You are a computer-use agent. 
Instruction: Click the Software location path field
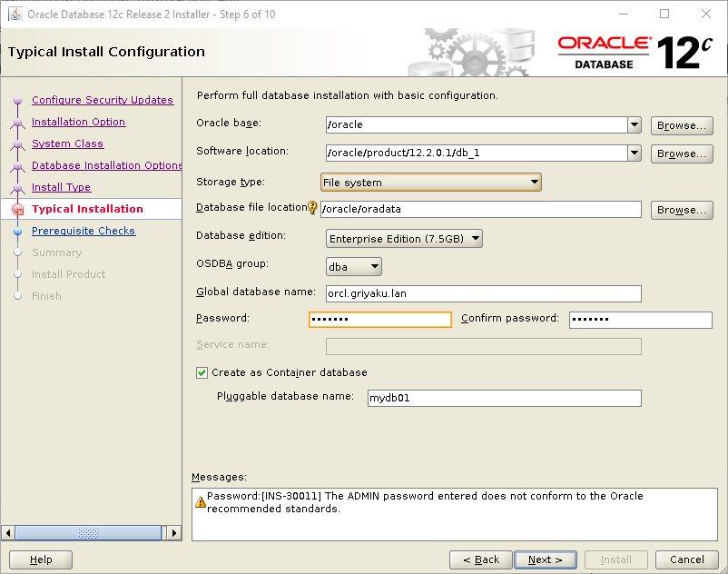[x=477, y=153]
